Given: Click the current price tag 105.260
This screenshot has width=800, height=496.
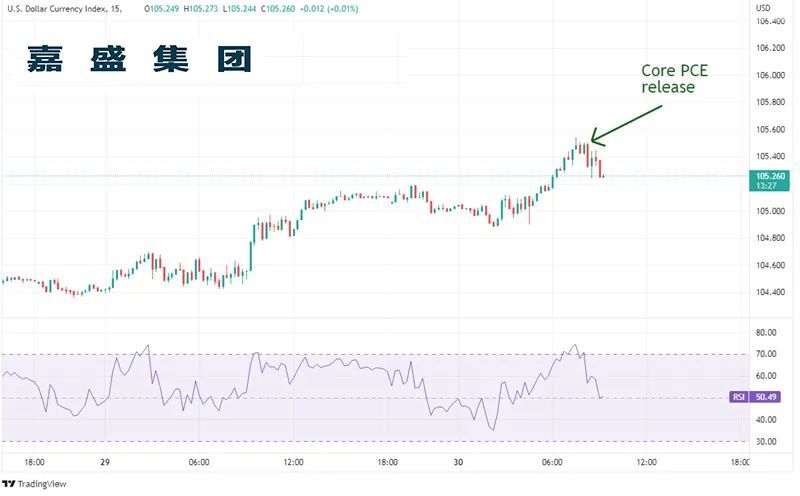Looking at the screenshot, I should point(770,176).
